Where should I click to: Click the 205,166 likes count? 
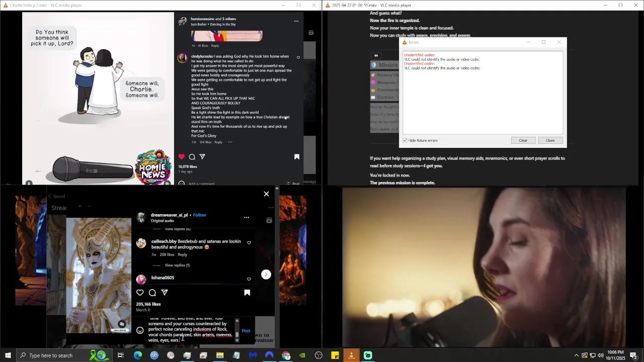click(148, 304)
